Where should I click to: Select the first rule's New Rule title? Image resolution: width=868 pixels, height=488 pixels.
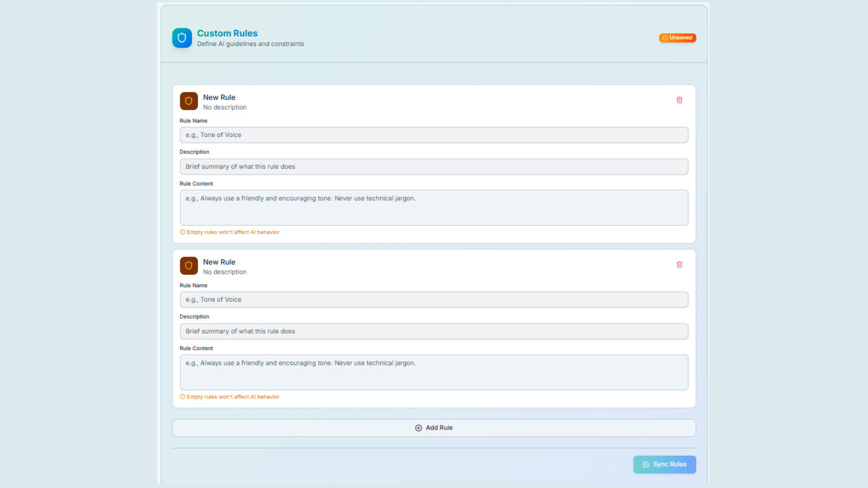click(x=219, y=98)
